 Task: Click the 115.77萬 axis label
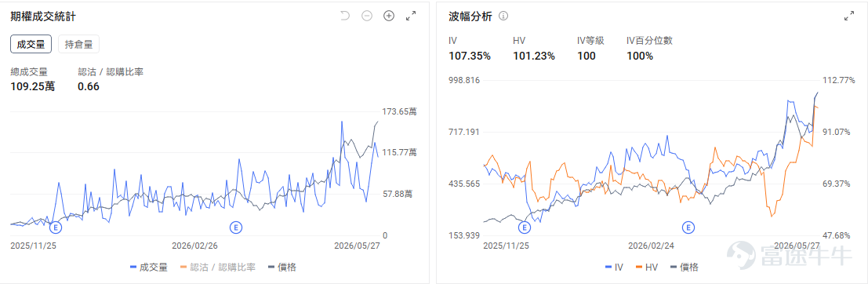[400, 152]
